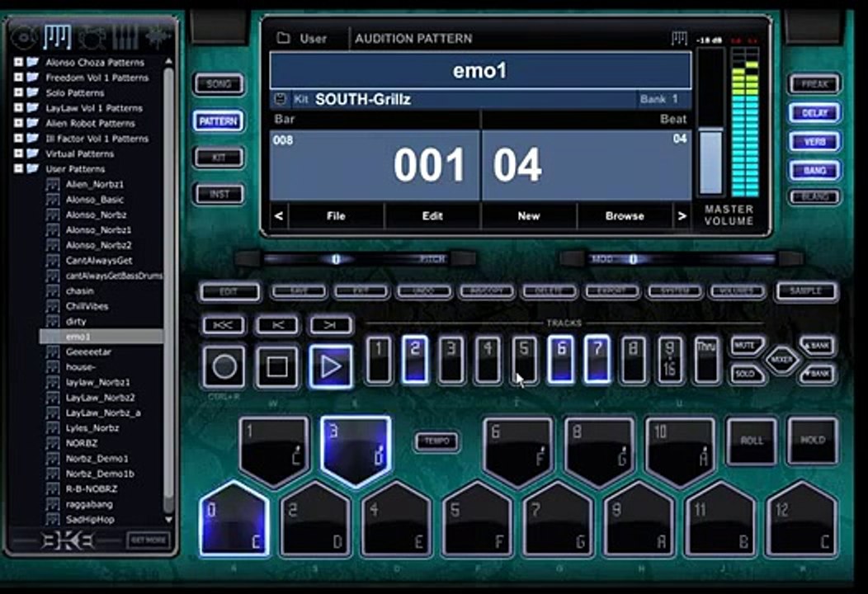Click the right arrow in display menu
Viewport: 868px width, 594px height.
pyautogui.click(x=682, y=216)
